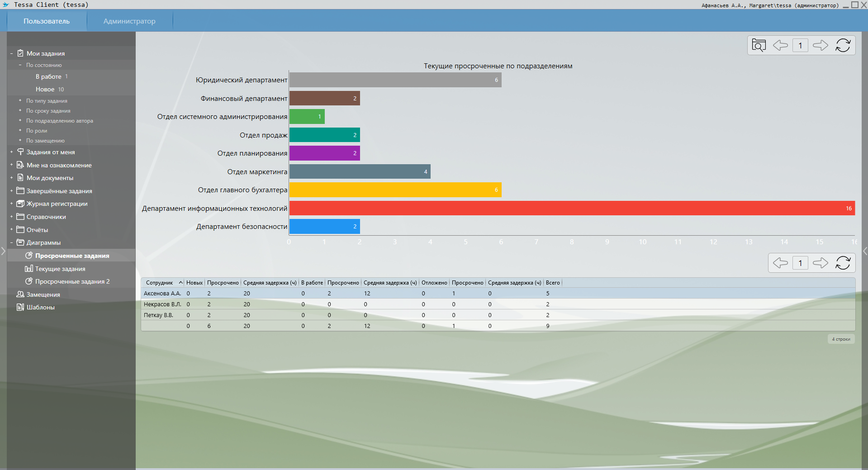Expand the Задания от меня node
868x470 pixels.
[x=11, y=152]
